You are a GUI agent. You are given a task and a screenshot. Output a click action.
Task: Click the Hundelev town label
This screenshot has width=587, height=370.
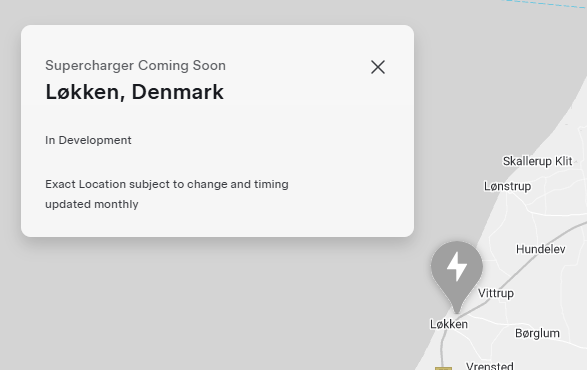[541, 249]
